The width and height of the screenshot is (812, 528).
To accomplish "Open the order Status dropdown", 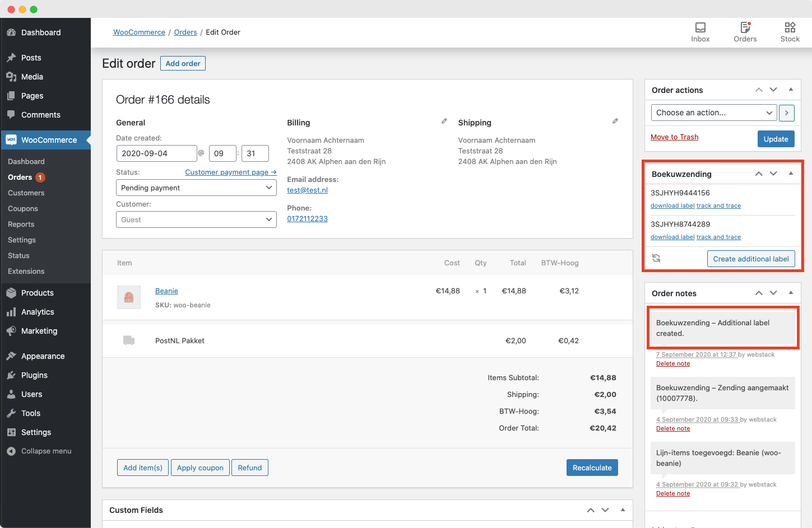I will point(196,188).
